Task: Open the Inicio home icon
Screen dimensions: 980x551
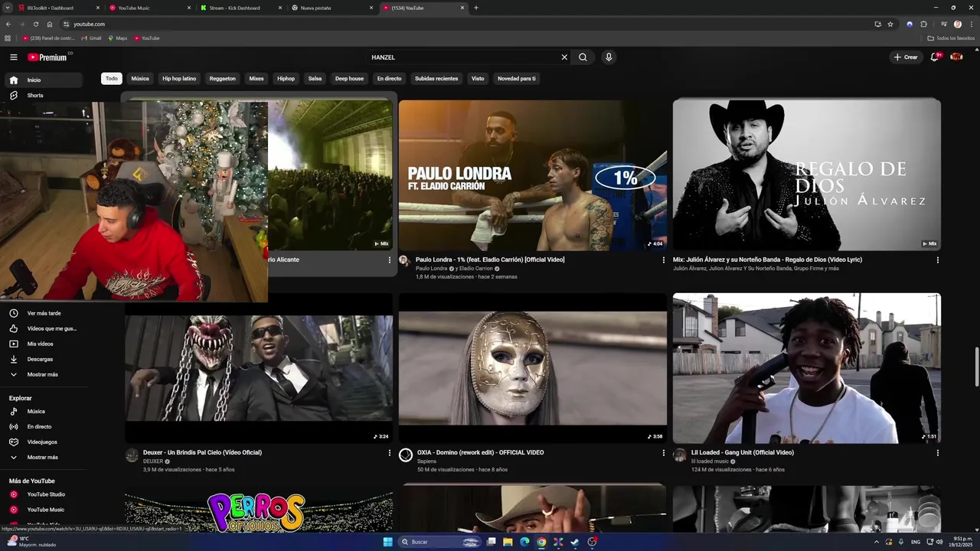Action: (x=13, y=80)
